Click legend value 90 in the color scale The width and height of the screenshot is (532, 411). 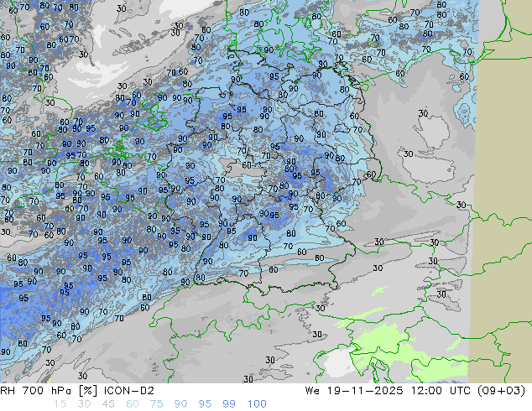tap(181, 404)
